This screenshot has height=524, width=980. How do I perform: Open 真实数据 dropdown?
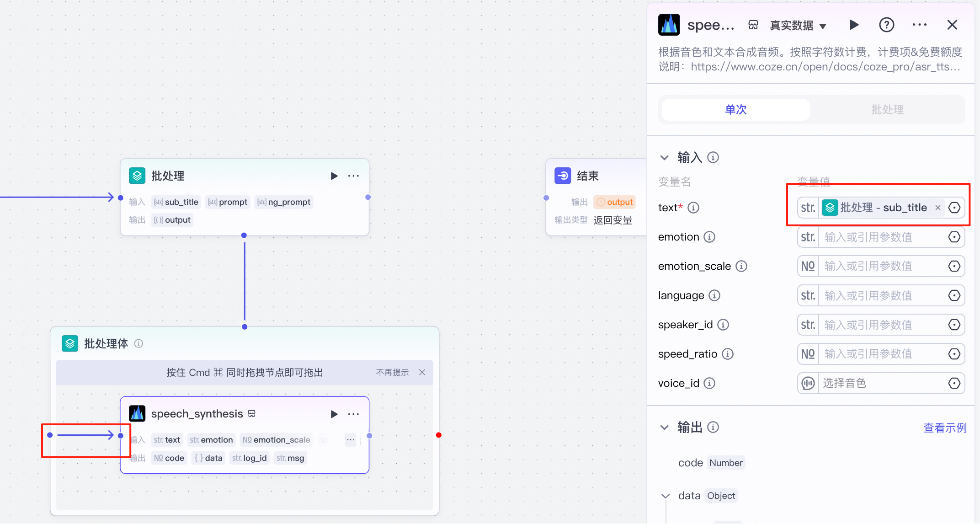(798, 26)
